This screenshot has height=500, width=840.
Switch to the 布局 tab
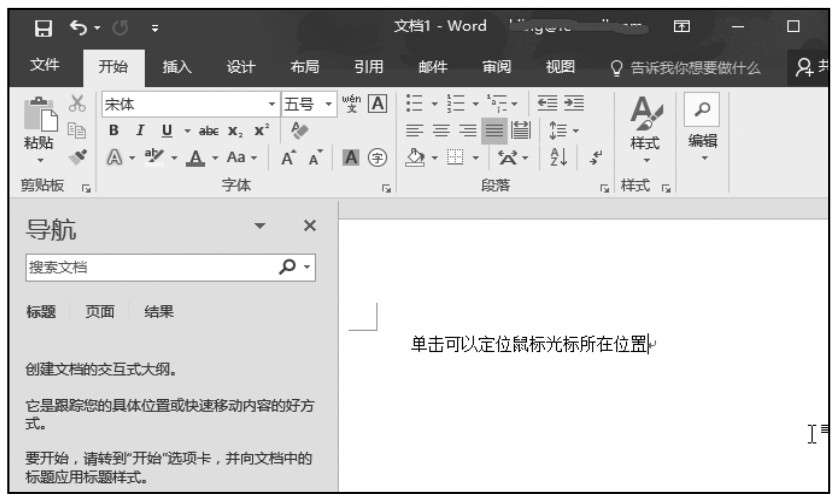pyautogui.click(x=304, y=68)
